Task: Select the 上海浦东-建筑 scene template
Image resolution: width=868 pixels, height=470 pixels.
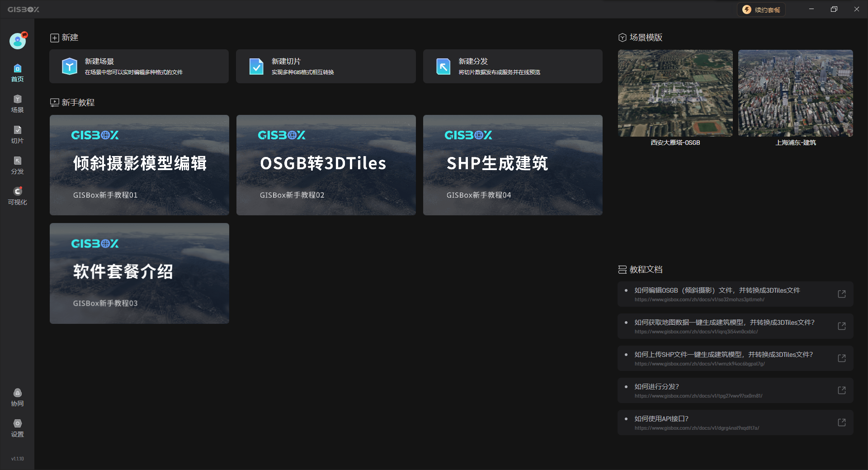Action: pyautogui.click(x=796, y=93)
